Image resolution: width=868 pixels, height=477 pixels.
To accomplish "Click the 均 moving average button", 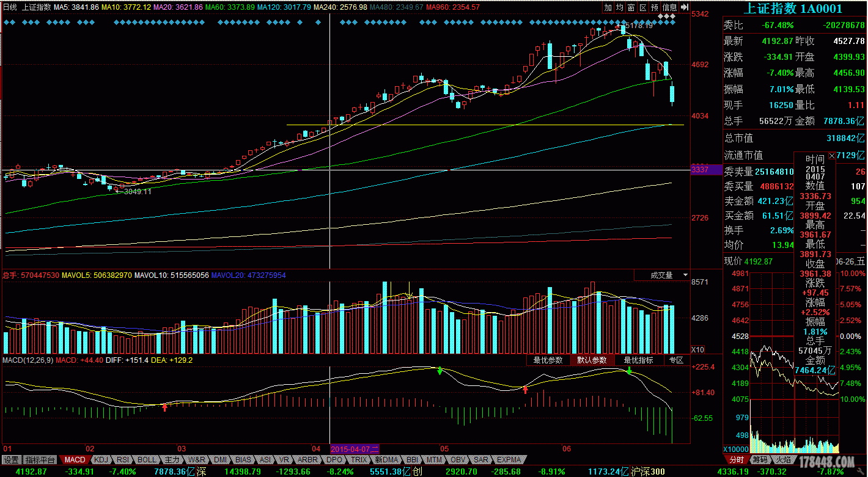I will [620, 7].
